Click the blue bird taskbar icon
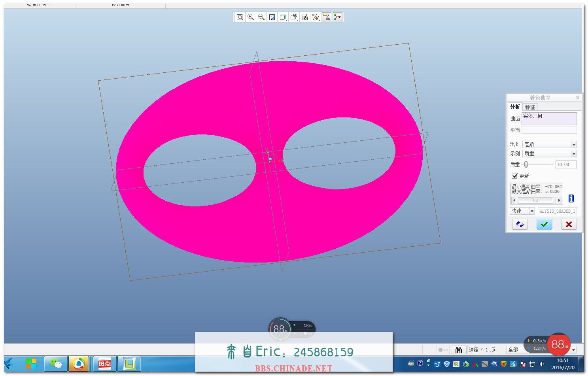The height and width of the screenshot is (376, 588). point(8,364)
